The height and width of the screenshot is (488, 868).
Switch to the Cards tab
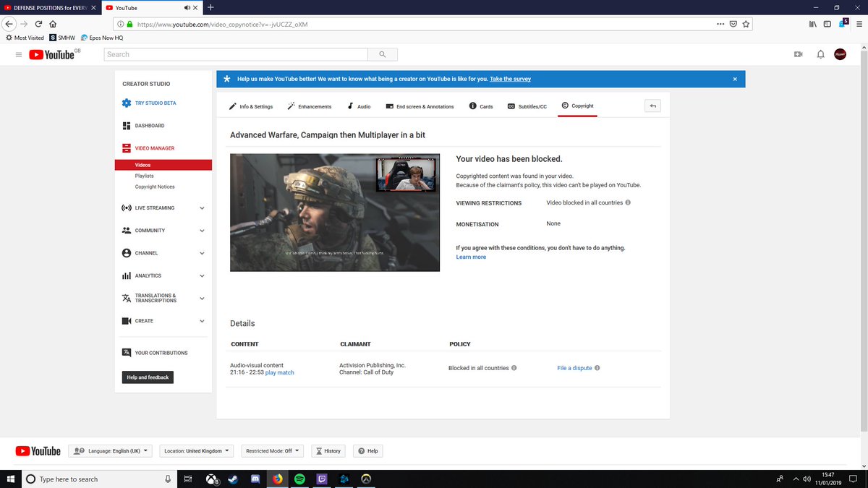point(481,106)
